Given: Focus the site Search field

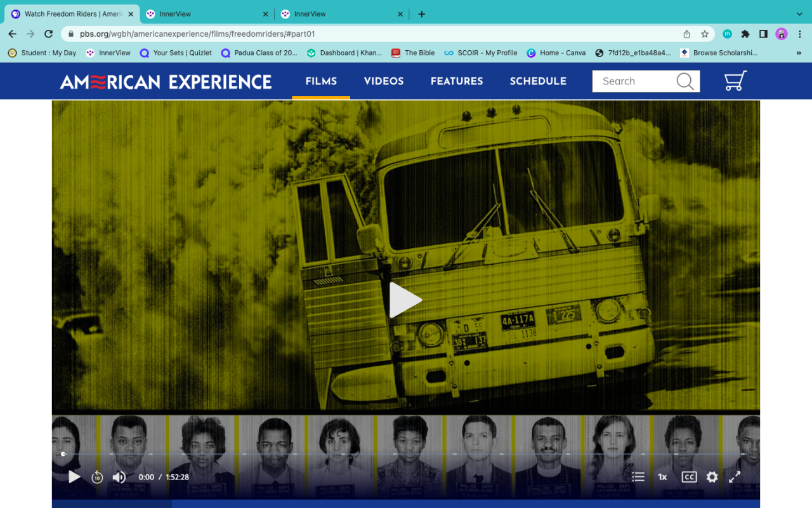Looking at the screenshot, I should [x=646, y=81].
